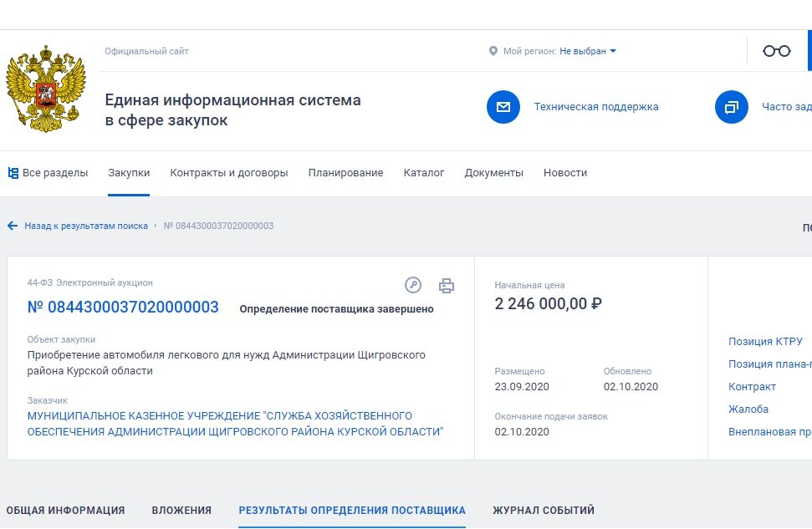Open the Внеплановая проверка link
Screen dimensions: 812x529
pos(770,432)
